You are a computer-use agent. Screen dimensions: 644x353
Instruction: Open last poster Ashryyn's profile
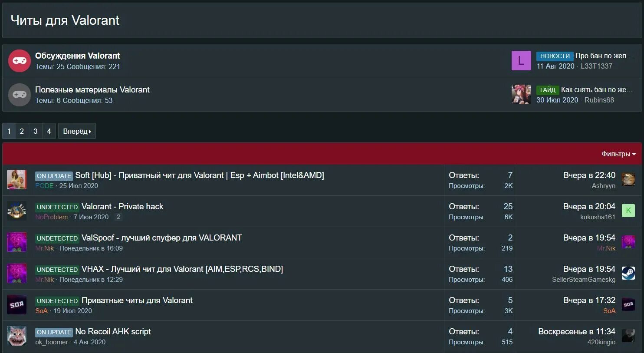pyautogui.click(x=603, y=185)
